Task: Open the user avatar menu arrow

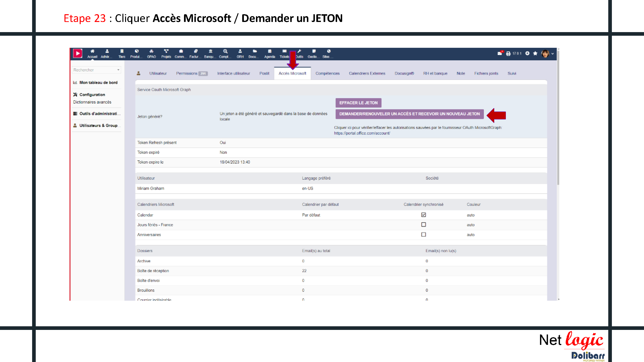Action: pyautogui.click(x=552, y=54)
